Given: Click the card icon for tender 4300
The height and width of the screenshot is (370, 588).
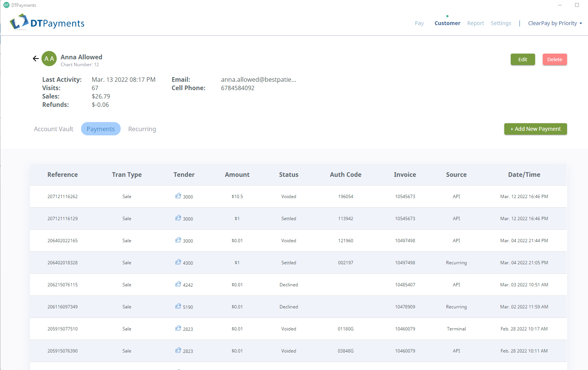Looking at the screenshot, I should click(x=178, y=262).
